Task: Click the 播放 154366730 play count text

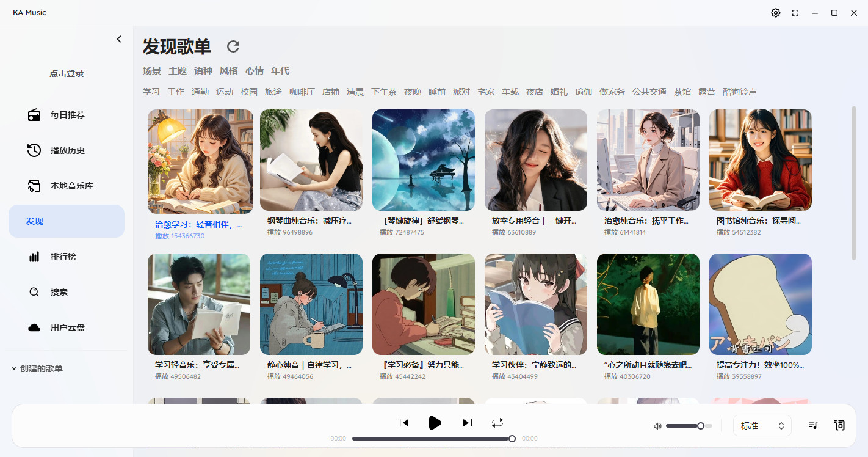Action: pos(180,236)
